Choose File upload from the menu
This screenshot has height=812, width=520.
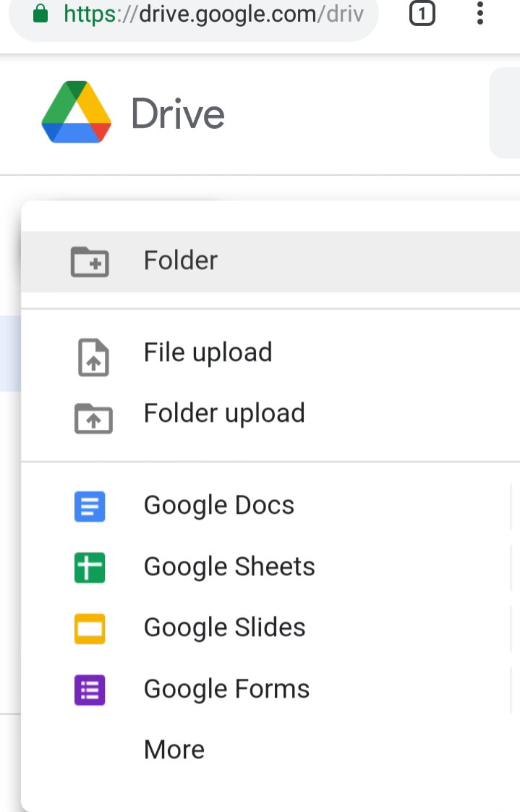270,352
